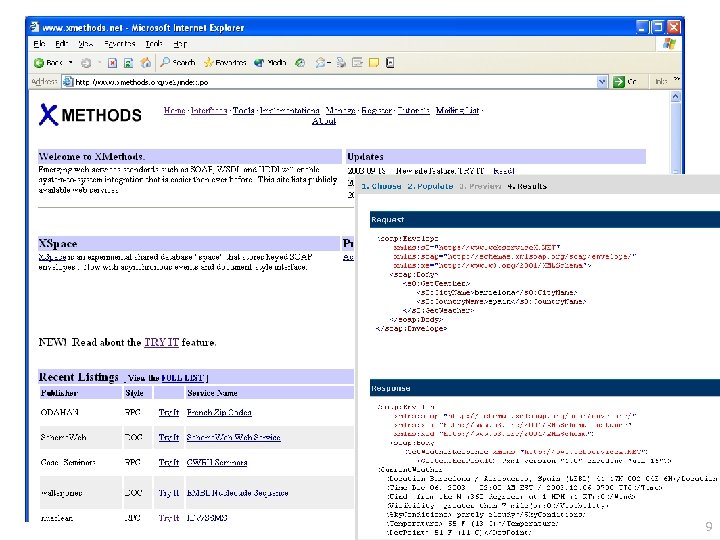Click the Request section header bar
The width and height of the screenshot is (720, 540).
(545, 219)
